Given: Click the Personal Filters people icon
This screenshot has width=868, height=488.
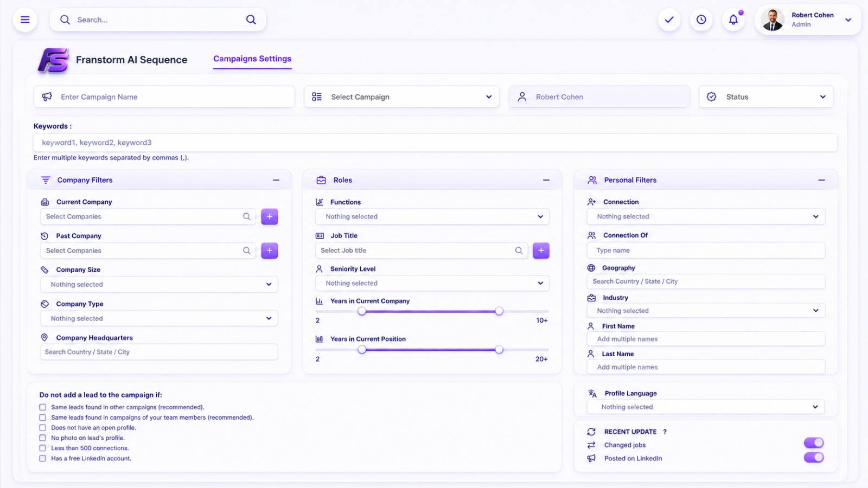Looking at the screenshot, I should [x=592, y=180].
